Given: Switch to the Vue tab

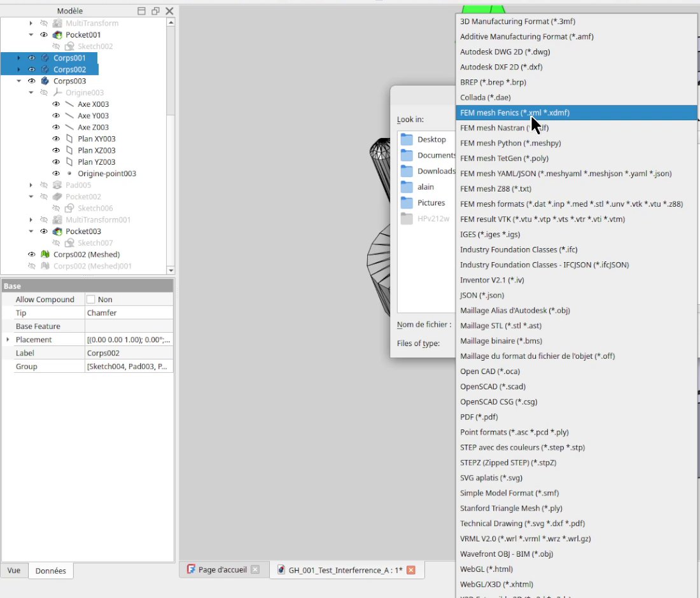Looking at the screenshot, I should click(x=14, y=571).
